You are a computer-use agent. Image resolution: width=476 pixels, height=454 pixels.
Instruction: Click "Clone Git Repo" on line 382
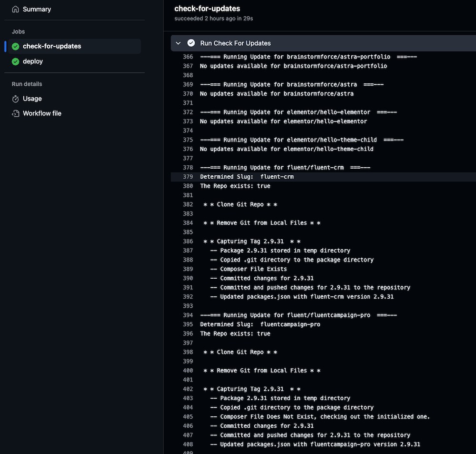tap(240, 204)
